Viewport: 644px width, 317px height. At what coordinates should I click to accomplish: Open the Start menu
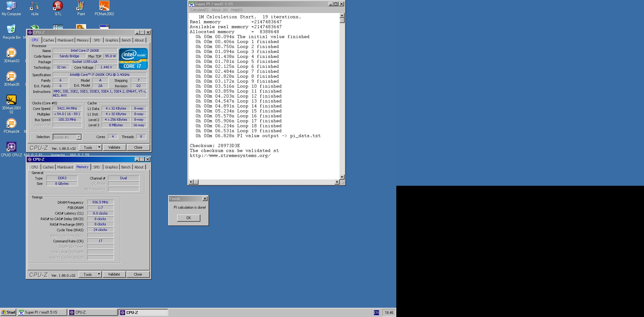[8, 312]
